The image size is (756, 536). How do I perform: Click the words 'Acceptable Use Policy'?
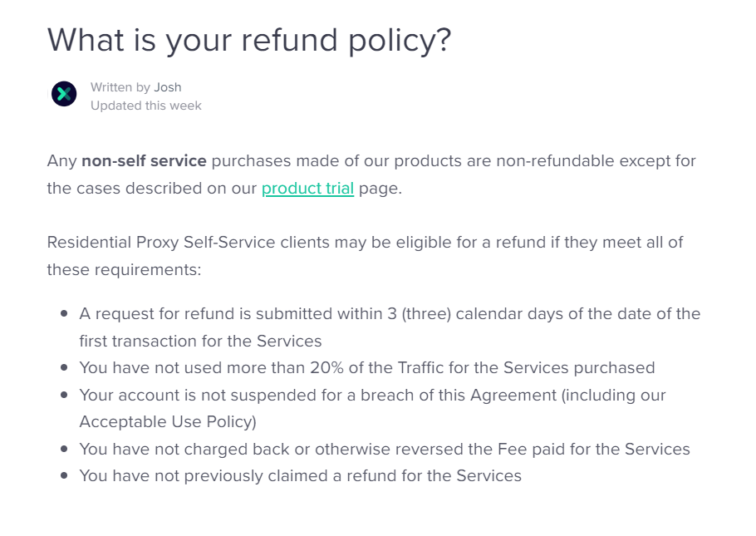pyautogui.click(x=165, y=421)
